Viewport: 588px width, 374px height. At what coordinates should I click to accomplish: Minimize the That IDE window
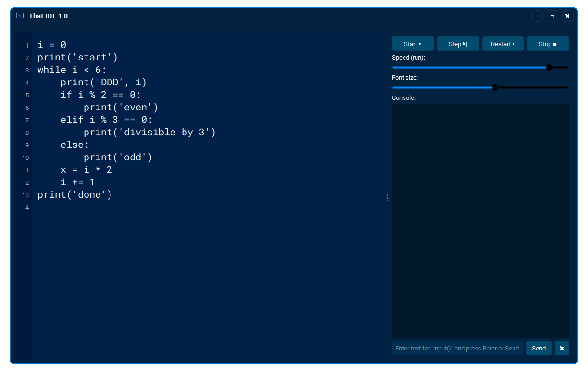[x=537, y=16]
